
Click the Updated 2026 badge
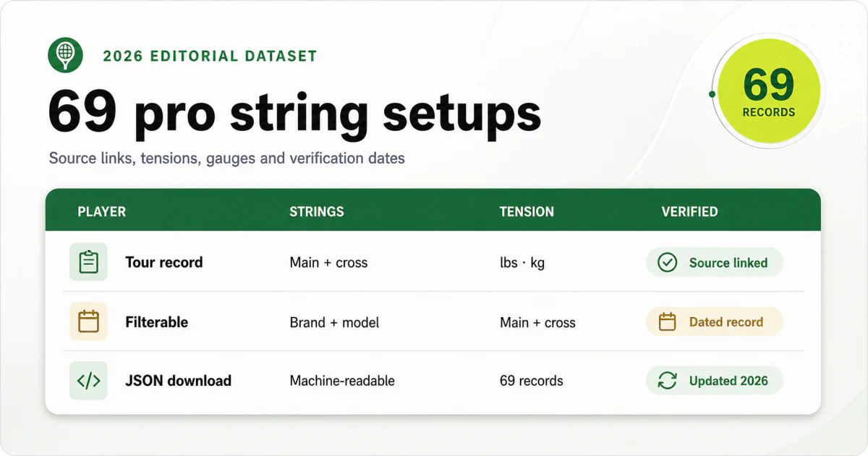pyautogui.click(x=714, y=381)
